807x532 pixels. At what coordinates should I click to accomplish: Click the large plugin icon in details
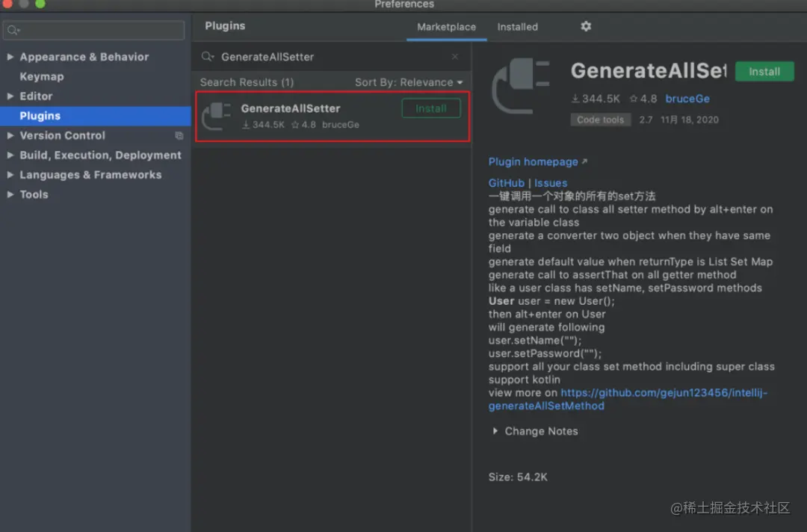click(x=521, y=85)
